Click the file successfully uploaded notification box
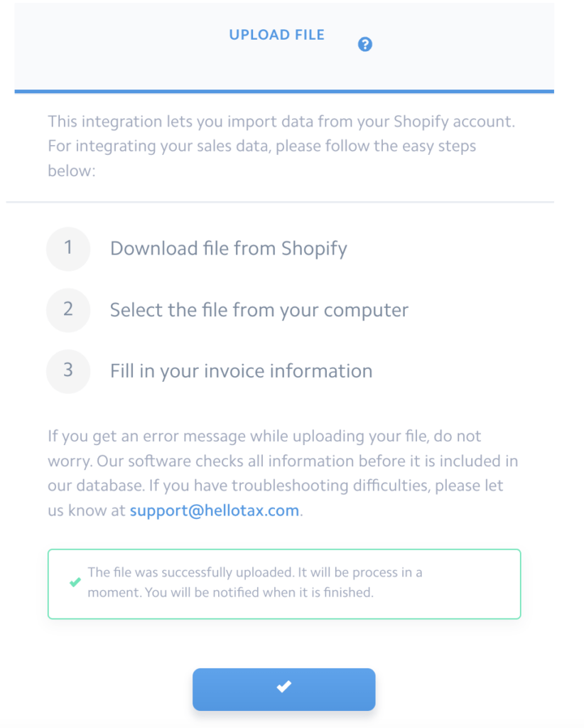Viewport: 584px width, 728px height. 284,584
